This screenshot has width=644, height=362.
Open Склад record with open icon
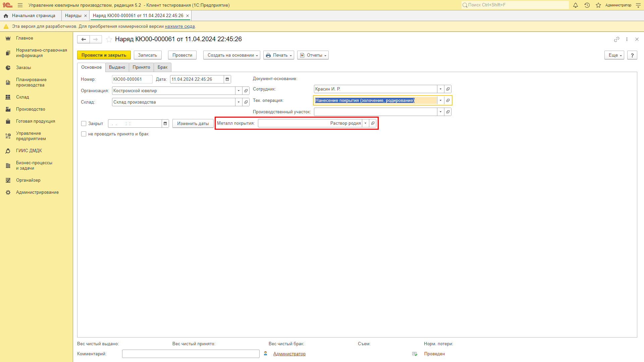click(x=246, y=102)
